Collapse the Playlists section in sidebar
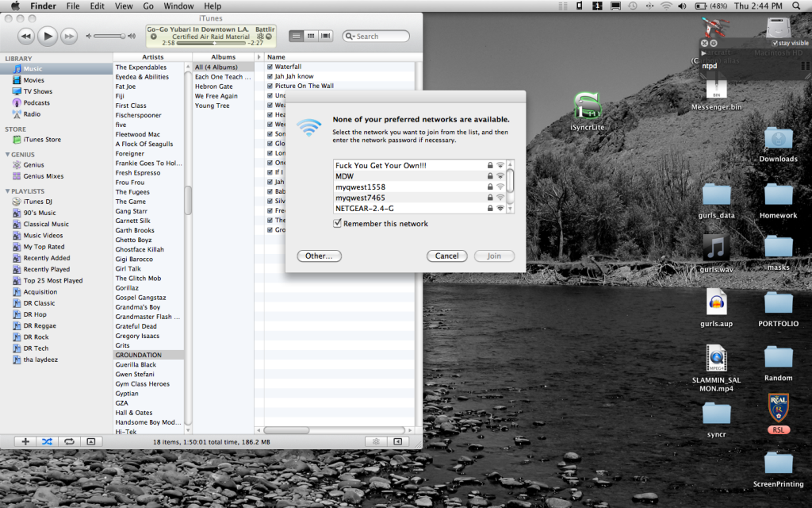 coord(8,191)
